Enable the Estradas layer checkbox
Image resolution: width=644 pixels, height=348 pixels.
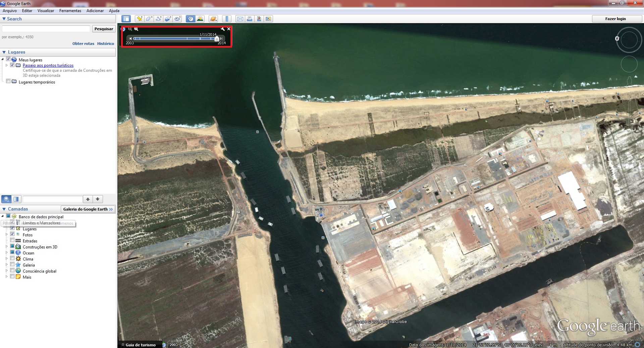coord(12,240)
